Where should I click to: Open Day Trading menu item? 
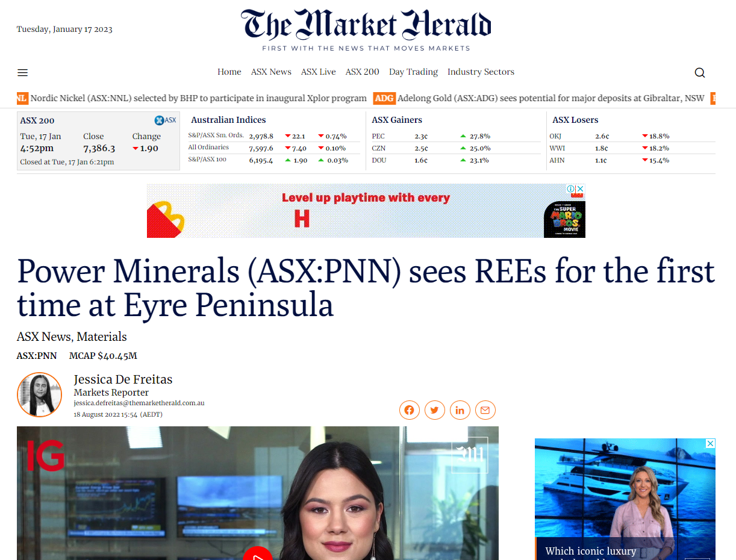tap(413, 72)
